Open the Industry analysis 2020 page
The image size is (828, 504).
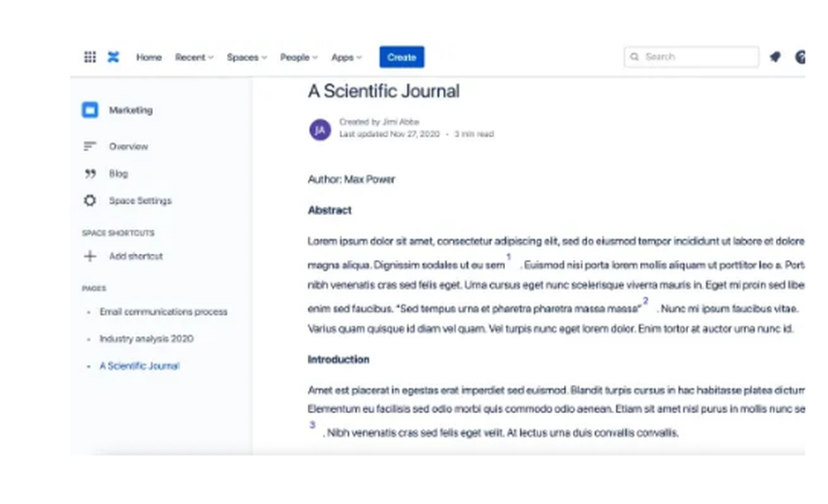click(147, 338)
